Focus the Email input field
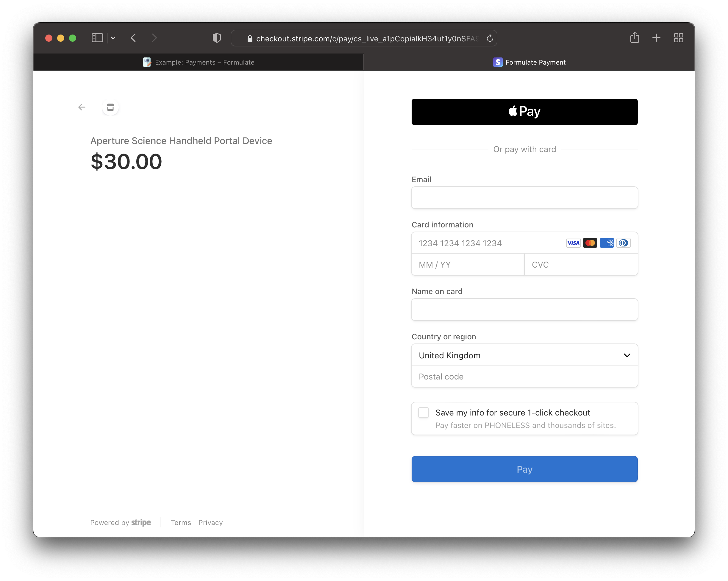Screen dimensions: 728x581 [x=524, y=198]
